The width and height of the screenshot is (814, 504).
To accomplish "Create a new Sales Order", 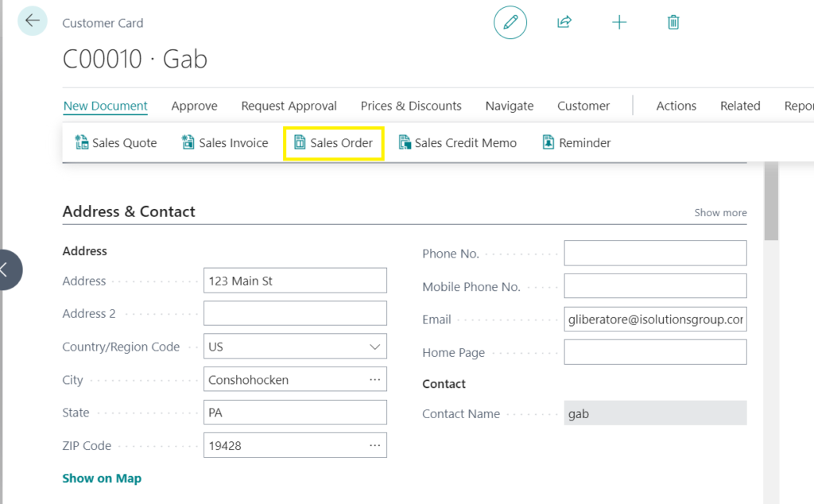I will pos(334,143).
